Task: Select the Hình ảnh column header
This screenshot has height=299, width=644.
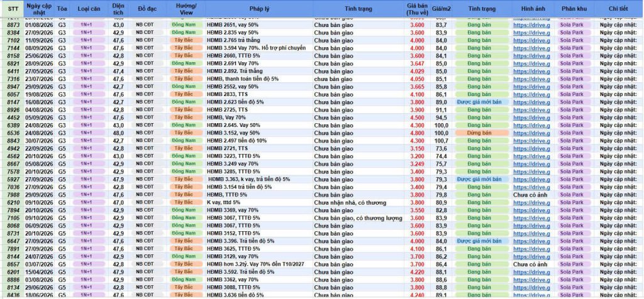Action: pyautogui.click(x=533, y=9)
